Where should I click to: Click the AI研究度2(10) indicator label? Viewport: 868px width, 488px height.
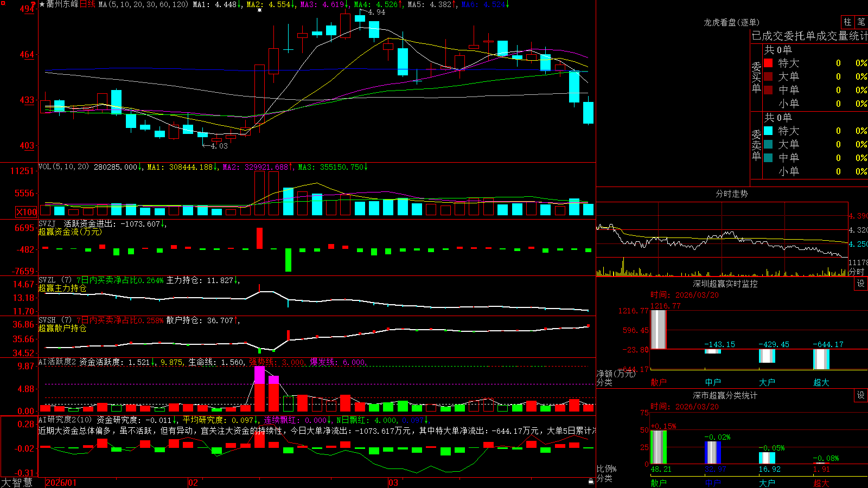coord(65,420)
